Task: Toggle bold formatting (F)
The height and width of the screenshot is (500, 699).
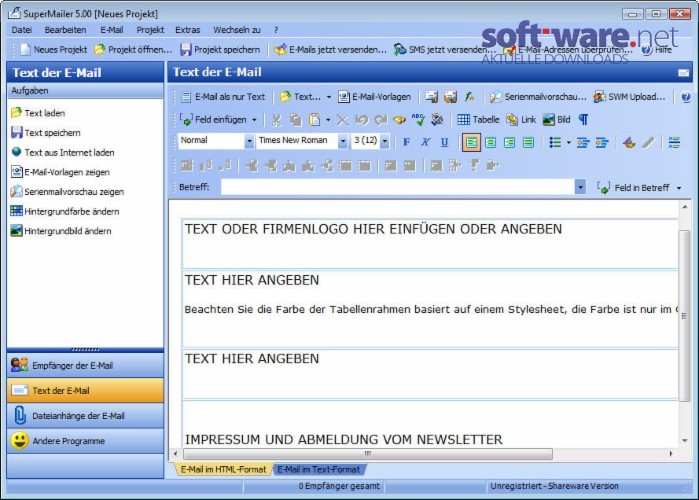Action: pos(406,143)
